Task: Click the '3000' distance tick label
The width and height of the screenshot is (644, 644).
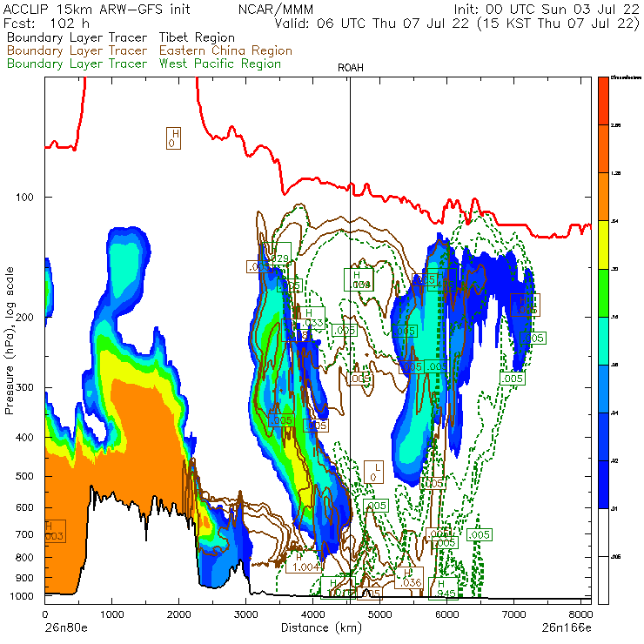Action: point(245,614)
